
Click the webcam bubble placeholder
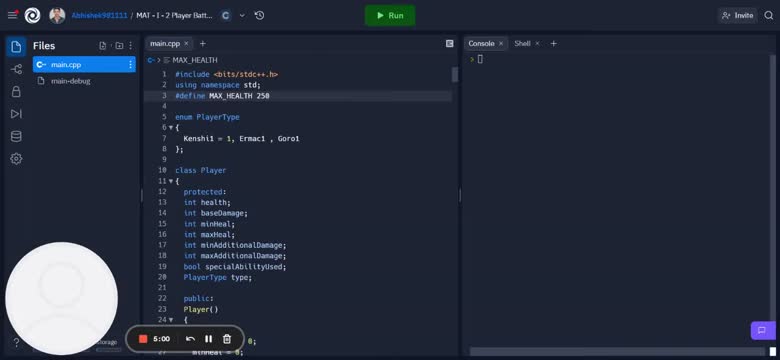(x=62, y=298)
